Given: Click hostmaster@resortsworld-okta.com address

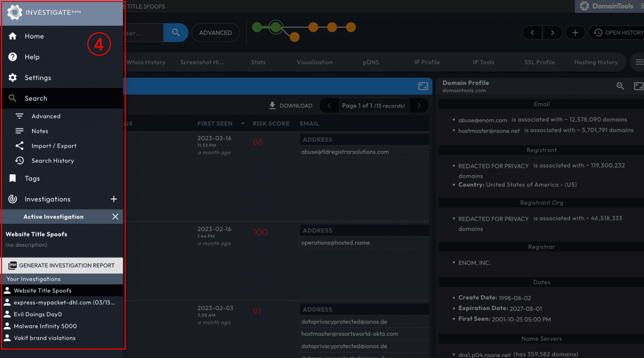Looking at the screenshot, I should pos(350,334).
